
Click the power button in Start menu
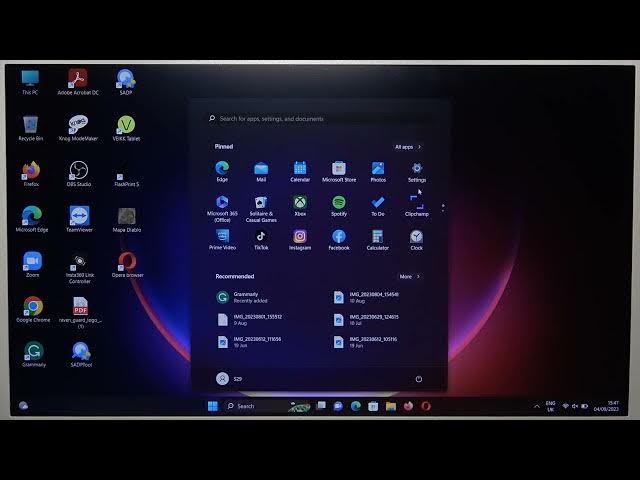pyautogui.click(x=419, y=379)
